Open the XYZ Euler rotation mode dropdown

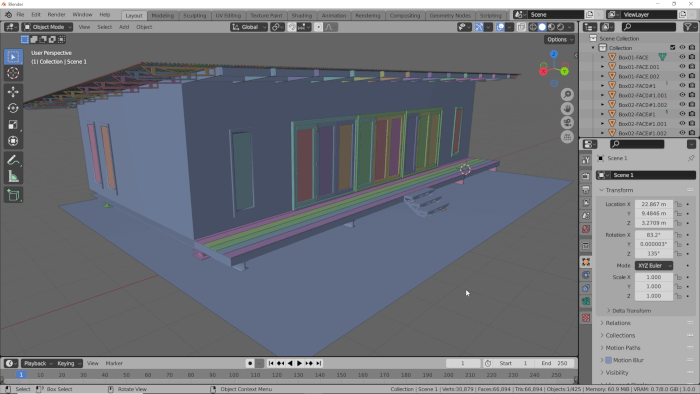pyautogui.click(x=654, y=265)
